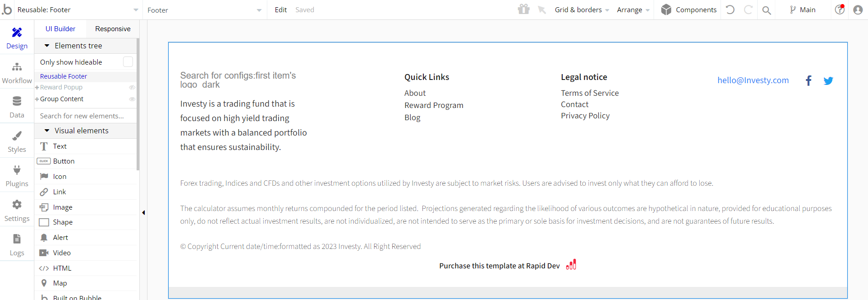This screenshot has width=868, height=300.
Task: Switch to the Responsive tab
Action: (x=113, y=28)
